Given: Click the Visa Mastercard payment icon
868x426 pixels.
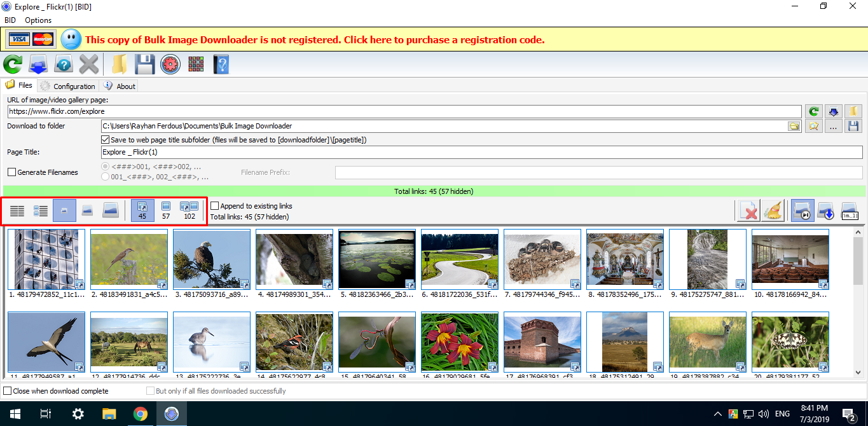Looking at the screenshot, I should click(x=31, y=39).
